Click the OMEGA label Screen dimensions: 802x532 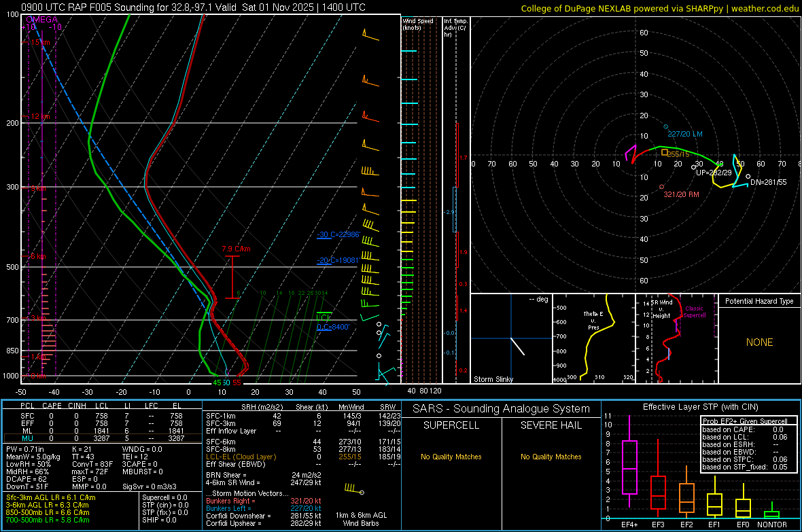pos(42,20)
